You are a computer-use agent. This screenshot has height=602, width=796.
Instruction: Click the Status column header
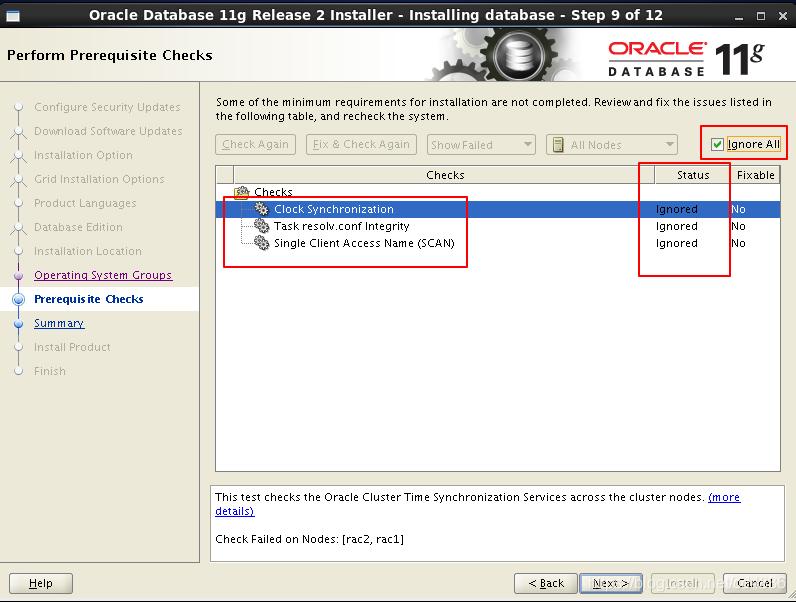(x=693, y=175)
